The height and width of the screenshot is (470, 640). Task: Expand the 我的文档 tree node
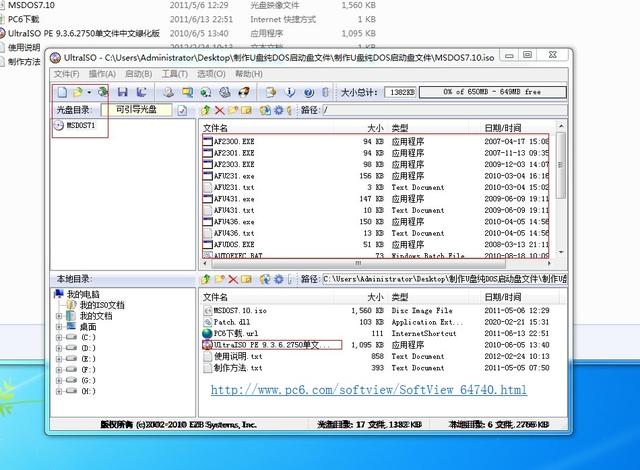[59, 316]
